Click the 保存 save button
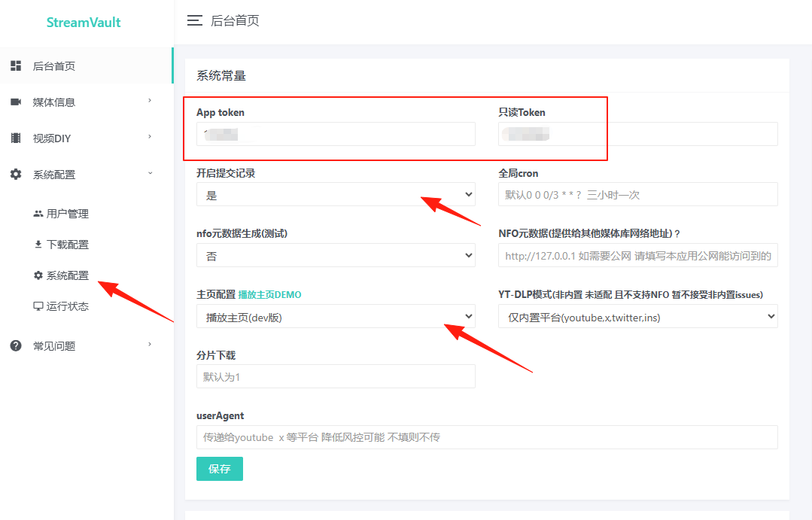The width and height of the screenshot is (812, 520). pyautogui.click(x=220, y=469)
